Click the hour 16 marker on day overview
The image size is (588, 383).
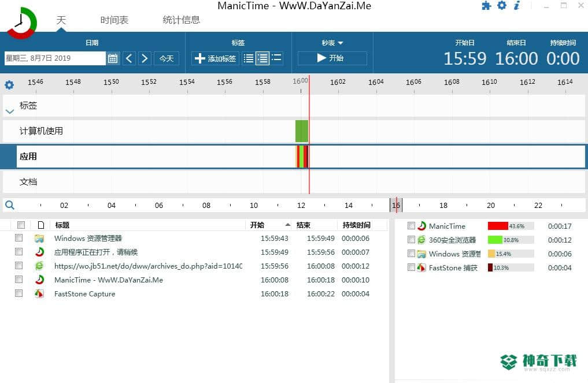(396, 206)
